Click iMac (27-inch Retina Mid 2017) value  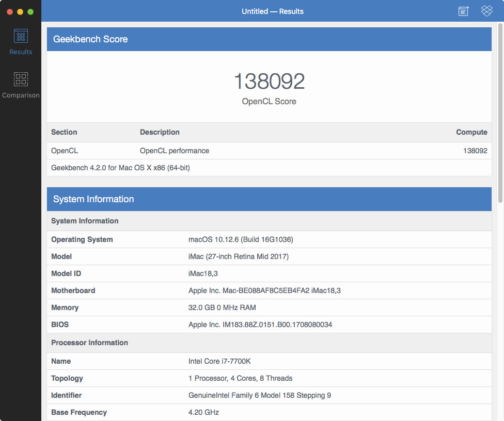coord(239,256)
